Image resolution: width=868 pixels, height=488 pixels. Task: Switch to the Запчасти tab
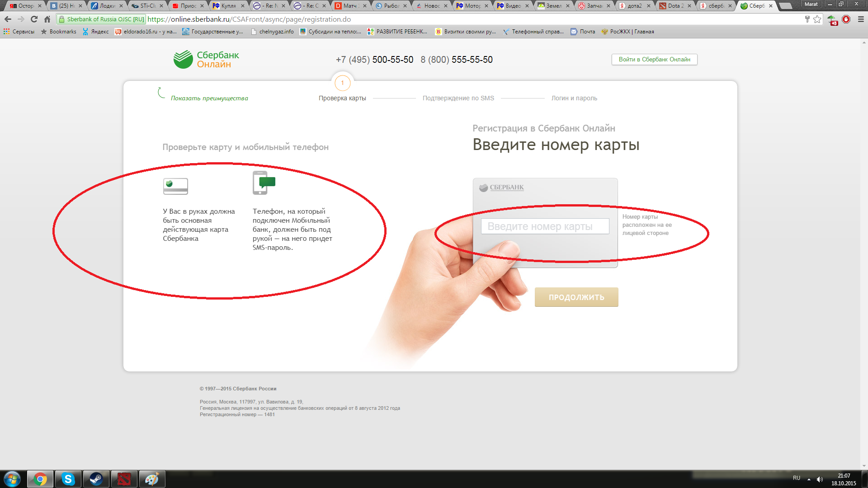[594, 6]
